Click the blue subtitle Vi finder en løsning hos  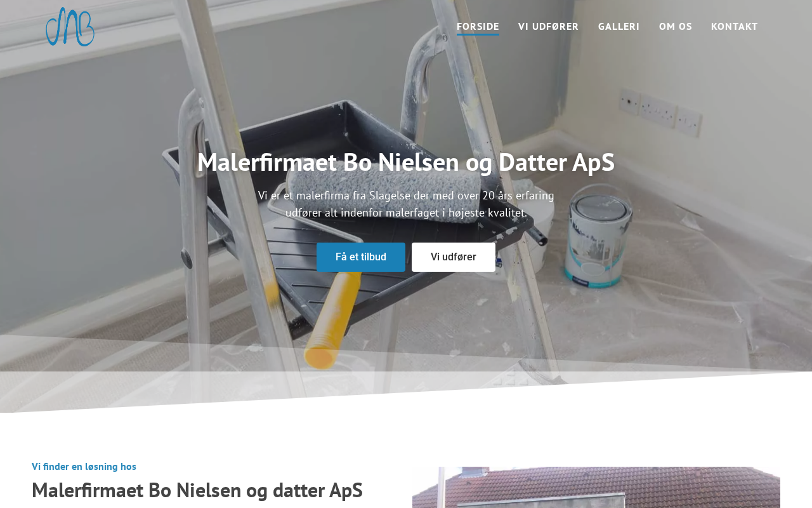pos(84,466)
